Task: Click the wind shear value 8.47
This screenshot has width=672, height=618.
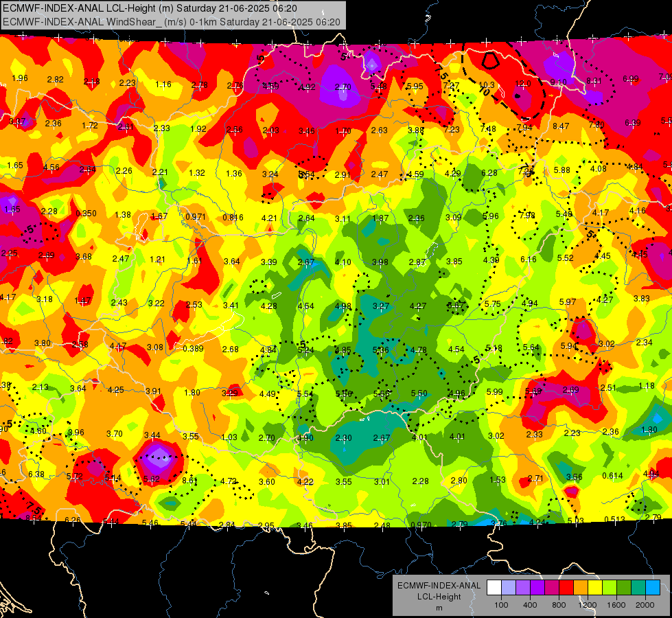Action: 561,126
